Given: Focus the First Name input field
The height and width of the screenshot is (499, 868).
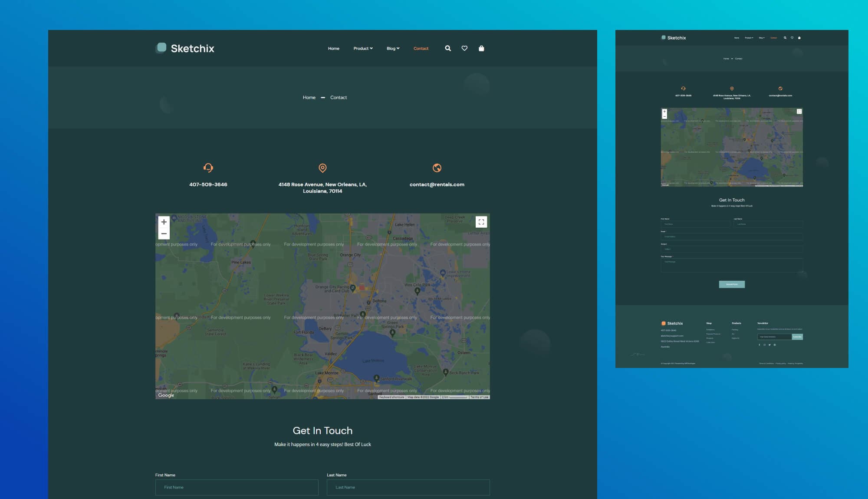Looking at the screenshot, I should (237, 487).
